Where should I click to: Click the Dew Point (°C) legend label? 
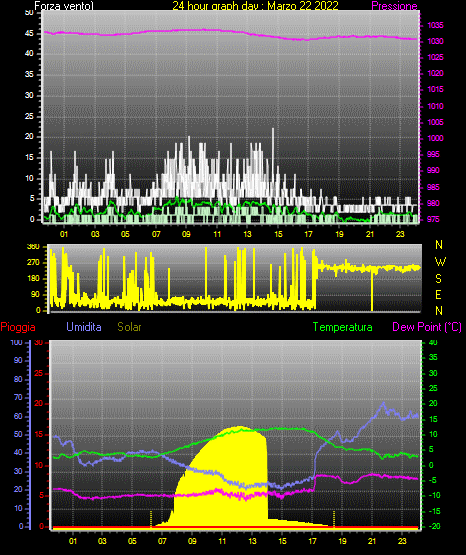click(x=427, y=327)
